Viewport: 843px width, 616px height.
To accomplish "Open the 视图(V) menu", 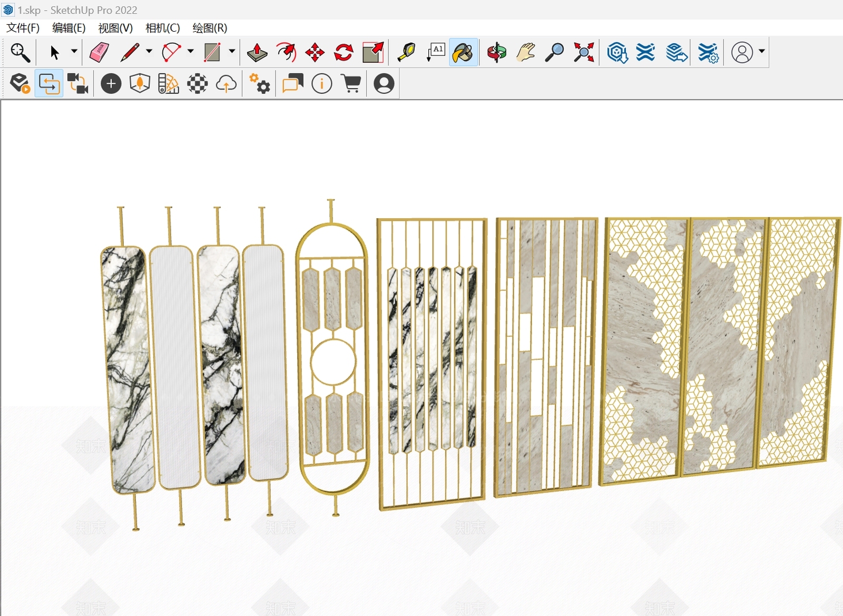I will click(x=115, y=28).
